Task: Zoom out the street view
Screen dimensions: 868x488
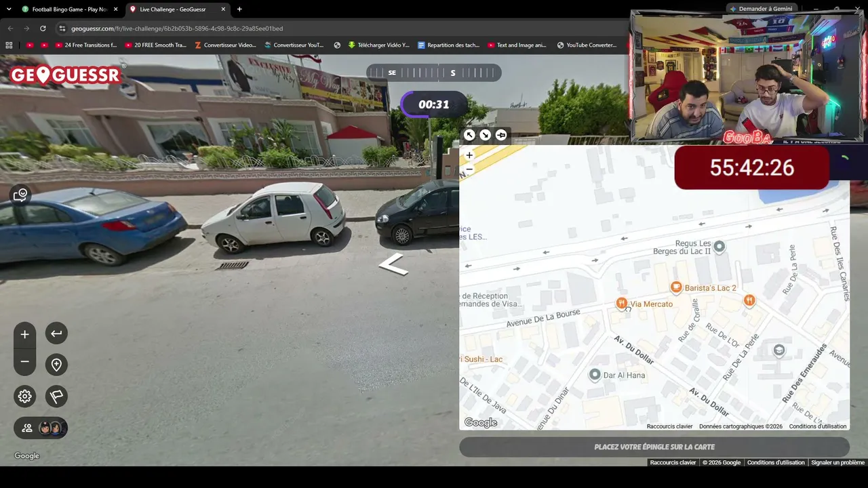Action: (24, 362)
